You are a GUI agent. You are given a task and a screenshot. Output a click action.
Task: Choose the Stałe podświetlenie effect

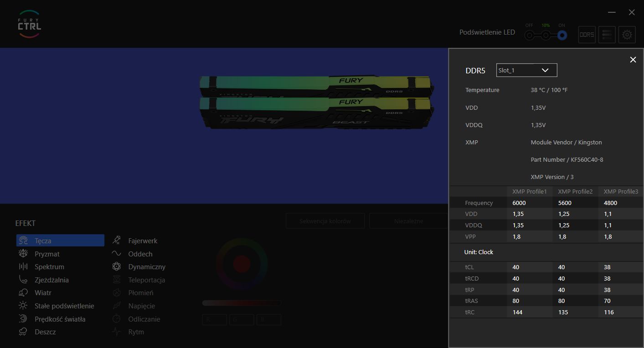[64, 306]
